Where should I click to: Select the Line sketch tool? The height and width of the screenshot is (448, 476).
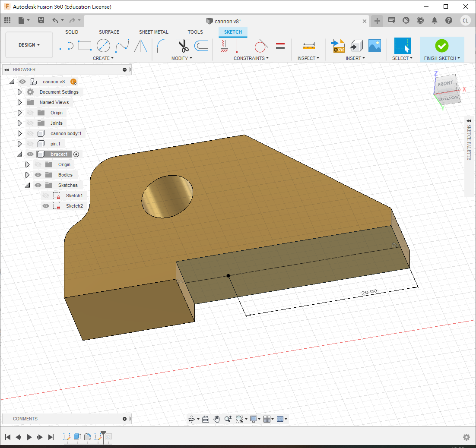[x=66, y=45]
